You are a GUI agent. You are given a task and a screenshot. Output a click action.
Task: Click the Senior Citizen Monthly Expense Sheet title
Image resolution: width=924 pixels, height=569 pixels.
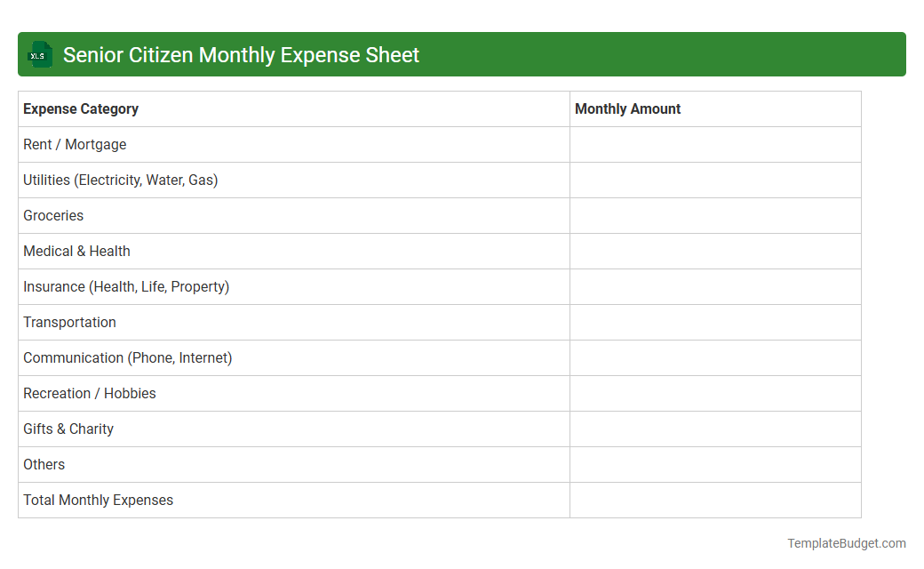click(x=242, y=54)
